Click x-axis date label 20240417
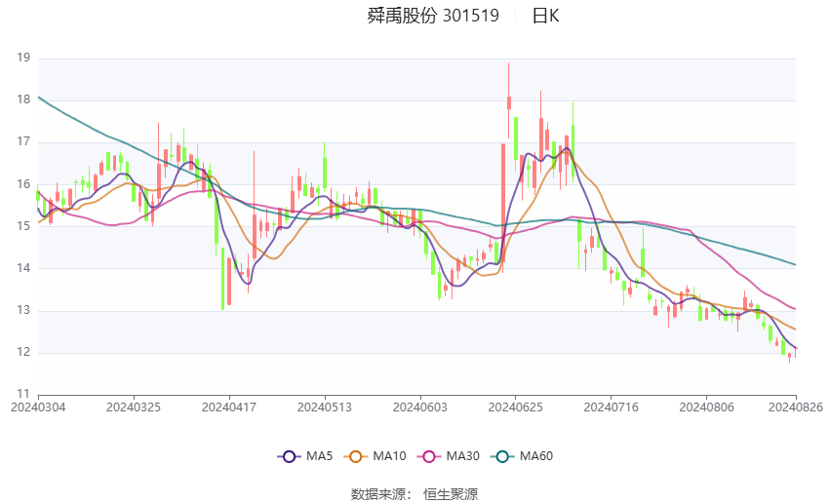 (x=229, y=407)
